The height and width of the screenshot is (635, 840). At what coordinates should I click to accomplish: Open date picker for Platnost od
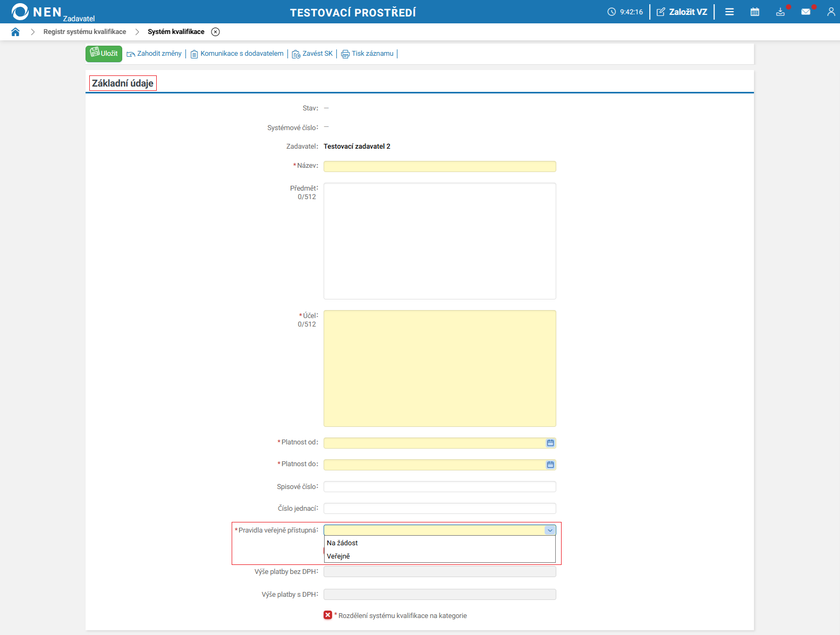550,443
